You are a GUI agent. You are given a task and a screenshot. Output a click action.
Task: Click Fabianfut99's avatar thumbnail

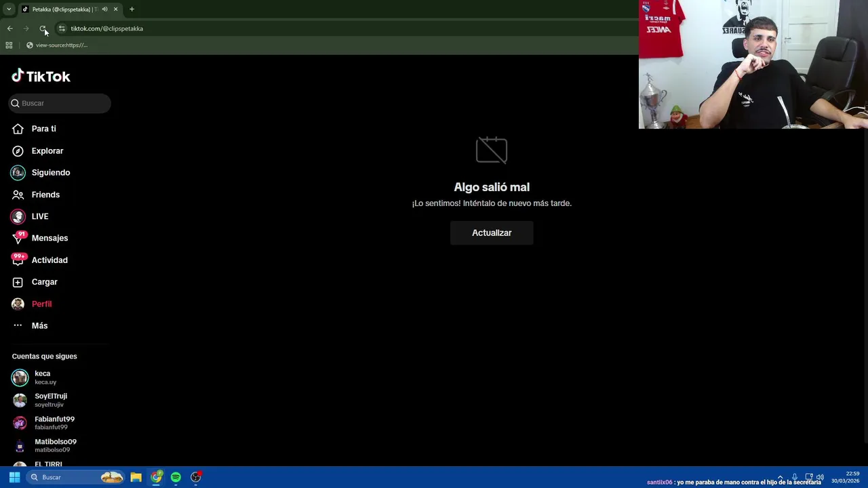click(20, 423)
